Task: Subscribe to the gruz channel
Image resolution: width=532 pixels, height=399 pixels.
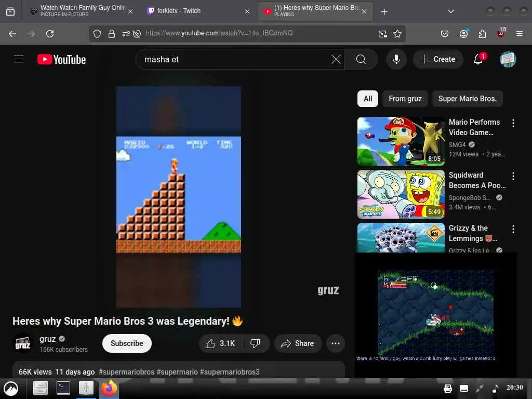Action: (x=127, y=343)
